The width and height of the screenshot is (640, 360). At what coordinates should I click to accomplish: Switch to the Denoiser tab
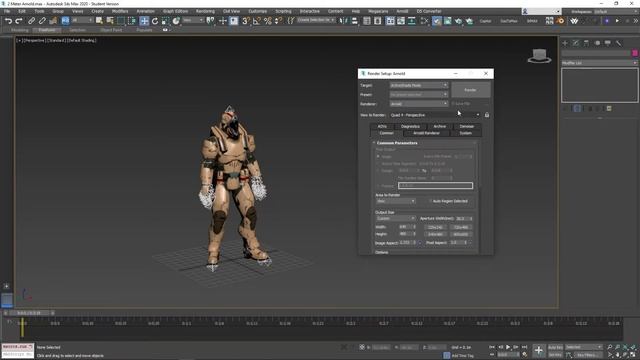(x=467, y=127)
